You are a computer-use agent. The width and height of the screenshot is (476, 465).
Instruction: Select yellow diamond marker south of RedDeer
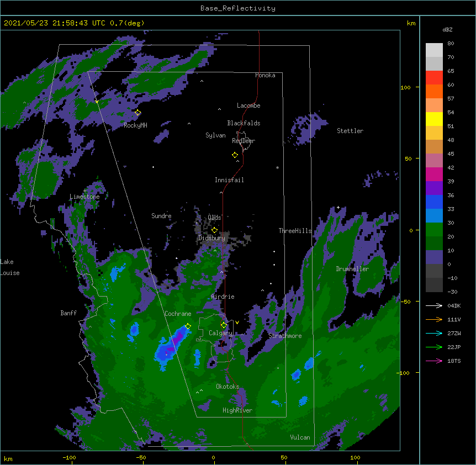tap(235, 155)
